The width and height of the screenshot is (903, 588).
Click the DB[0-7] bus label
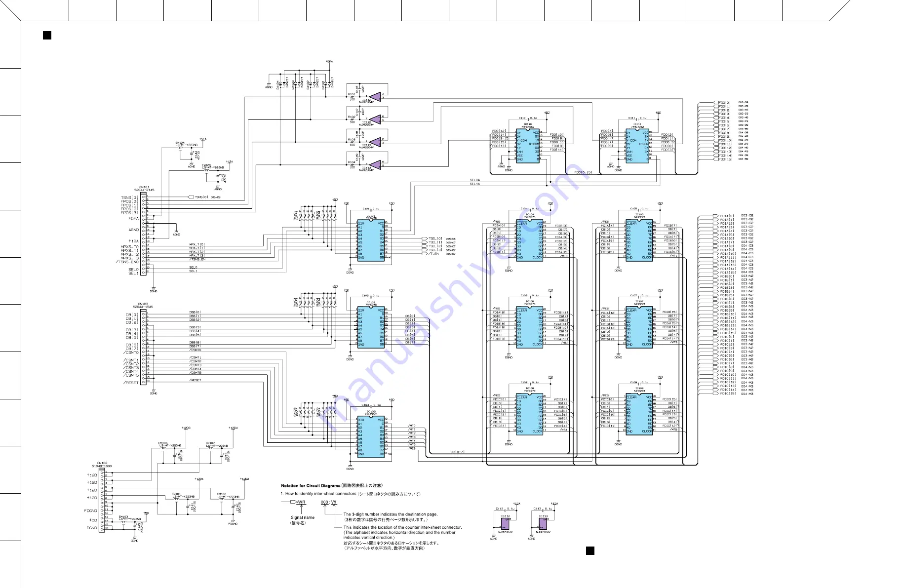point(457,452)
